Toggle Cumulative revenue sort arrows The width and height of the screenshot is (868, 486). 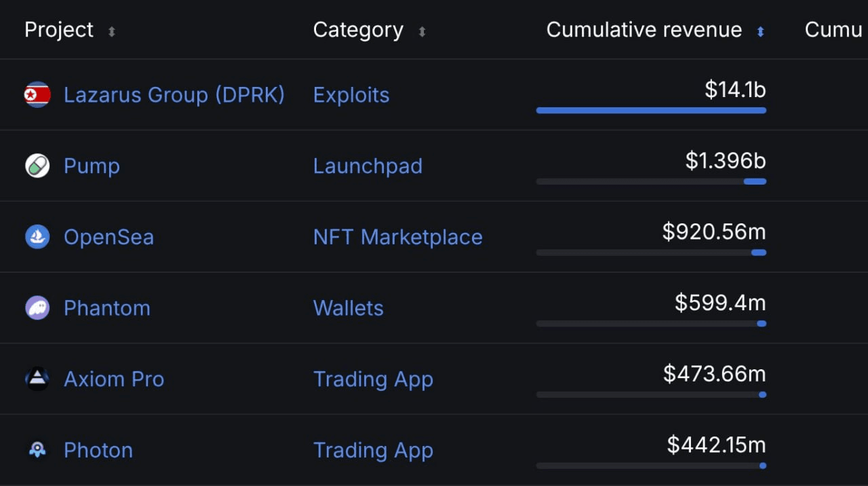click(760, 31)
